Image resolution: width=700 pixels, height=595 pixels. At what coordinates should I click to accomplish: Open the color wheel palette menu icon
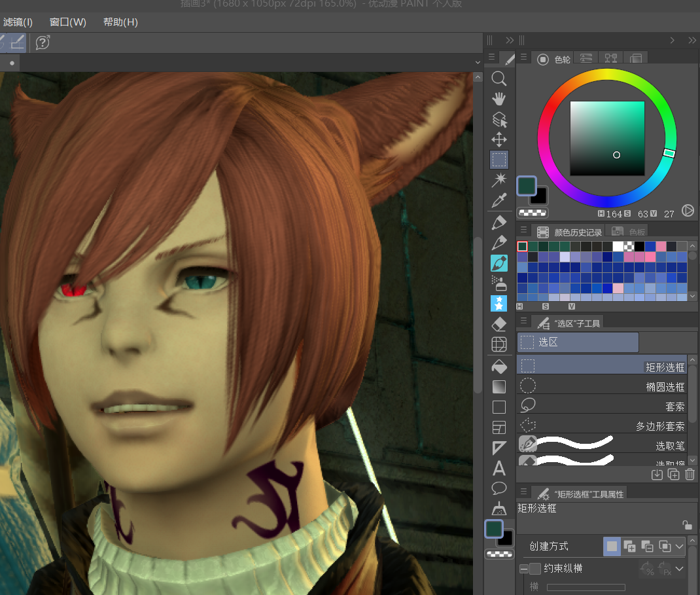pyautogui.click(x=523, y=57)
